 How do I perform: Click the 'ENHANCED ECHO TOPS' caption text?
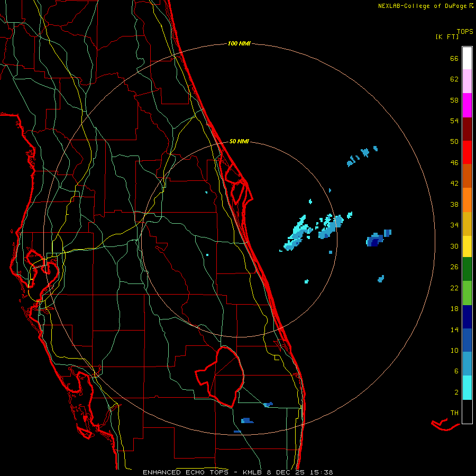coord(186,472)
